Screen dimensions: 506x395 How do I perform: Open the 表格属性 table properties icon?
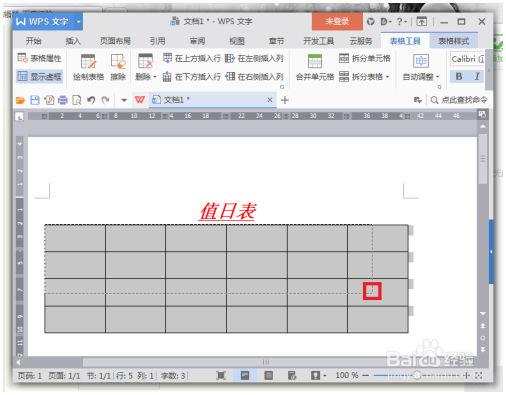40,58
